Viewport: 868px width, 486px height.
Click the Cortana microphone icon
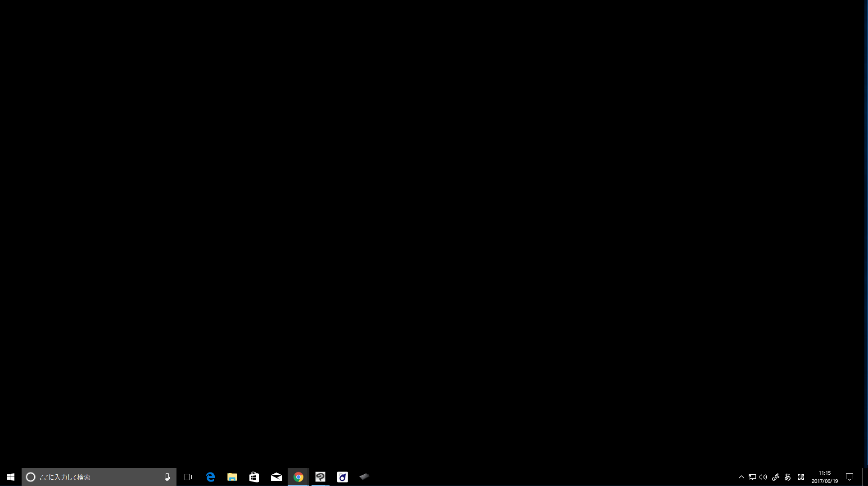pos(167,477)
